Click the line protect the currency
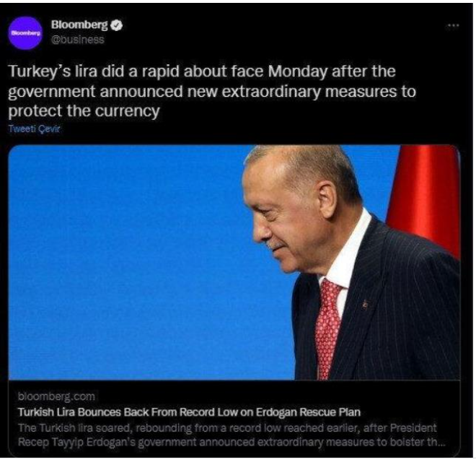The image size is (476, 462). 84,111
